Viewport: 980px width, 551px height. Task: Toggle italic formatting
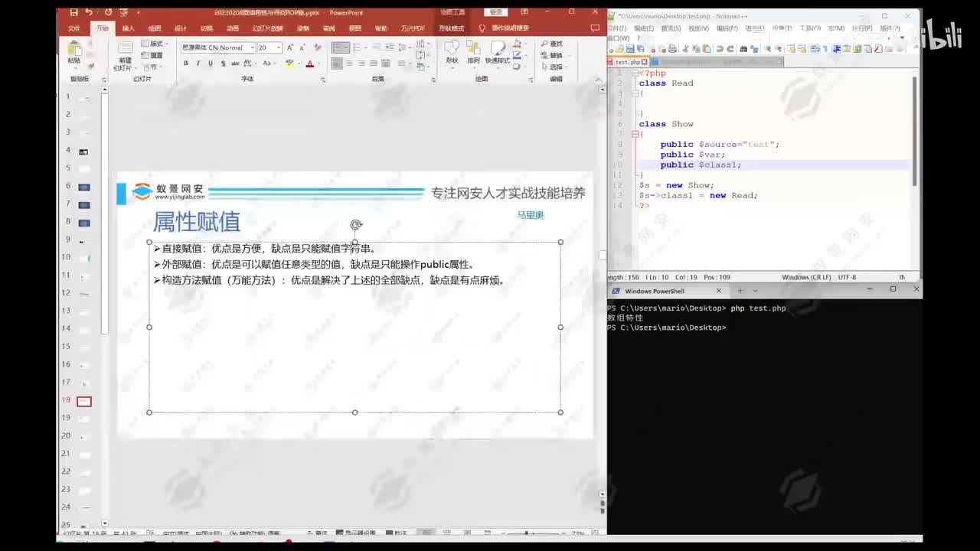[x=198, y=64]
